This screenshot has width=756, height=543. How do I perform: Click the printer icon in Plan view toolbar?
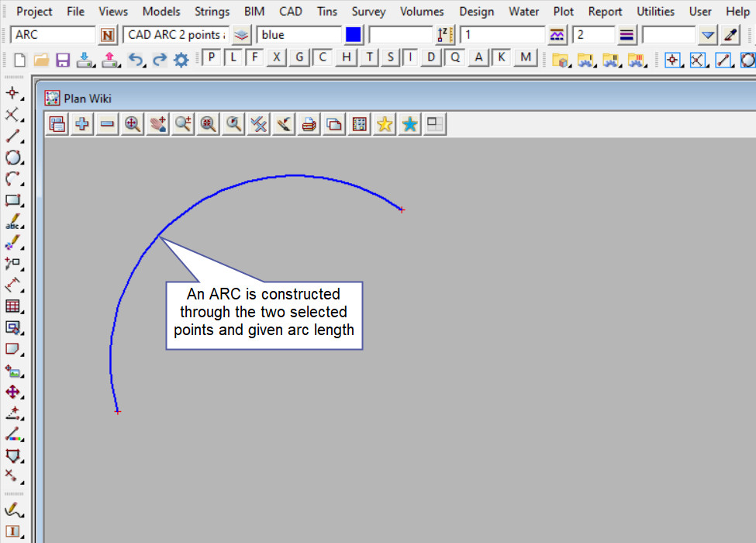[309, 123]
